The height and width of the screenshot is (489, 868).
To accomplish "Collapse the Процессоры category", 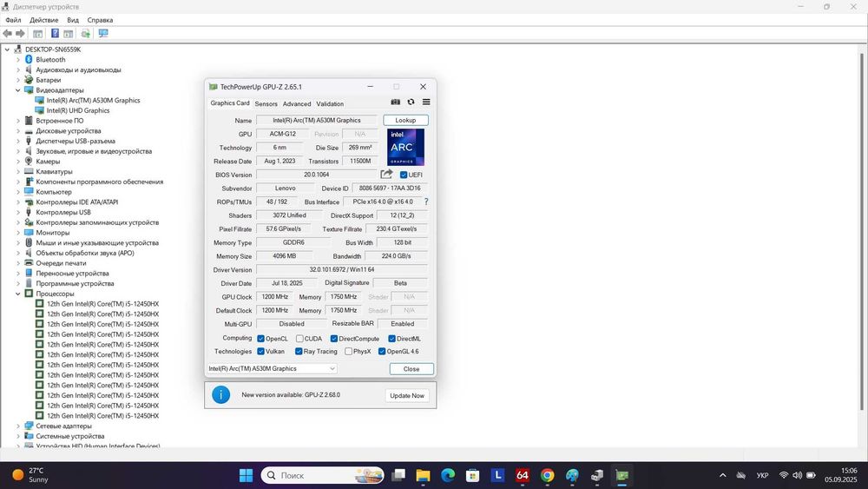I will 17,294.
